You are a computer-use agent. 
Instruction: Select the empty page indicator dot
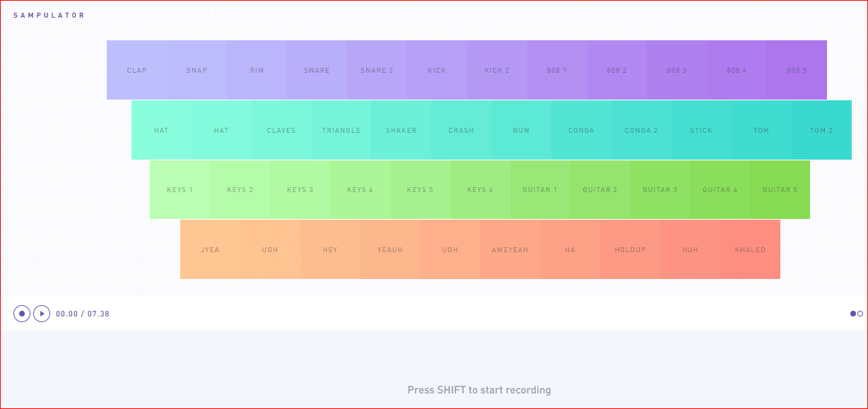(860, 314)
